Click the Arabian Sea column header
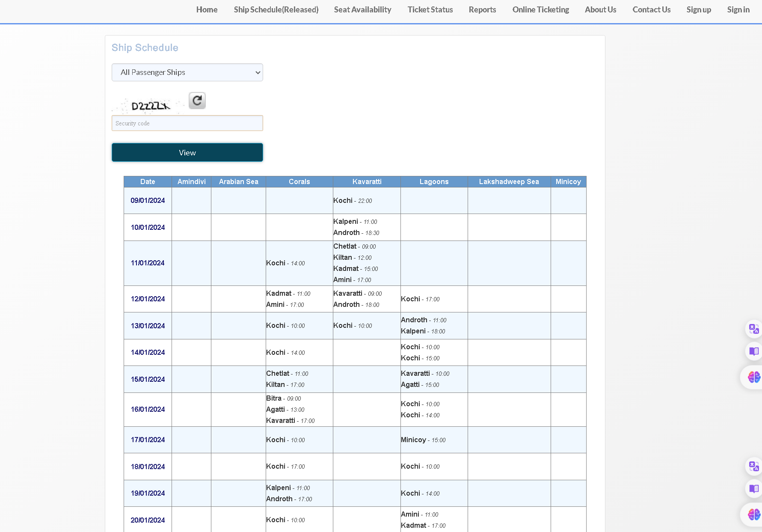762x532 pixels. point(238,181)
